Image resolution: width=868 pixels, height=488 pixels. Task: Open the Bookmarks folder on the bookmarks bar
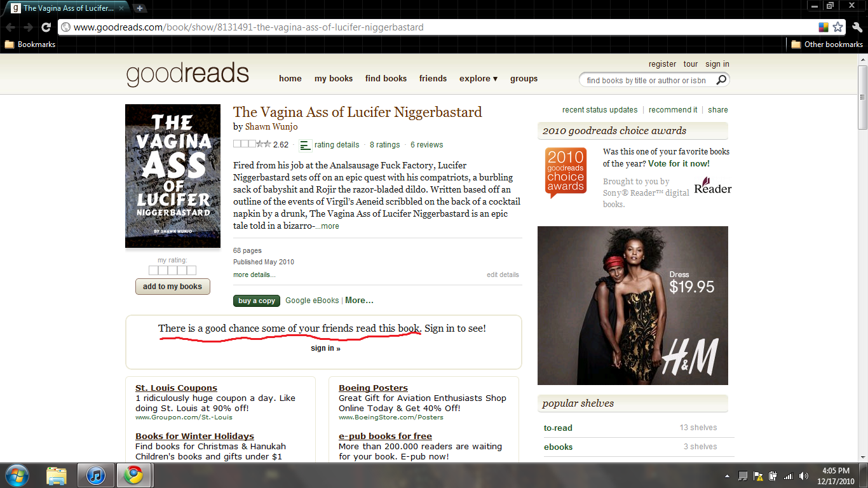[30, 44]
